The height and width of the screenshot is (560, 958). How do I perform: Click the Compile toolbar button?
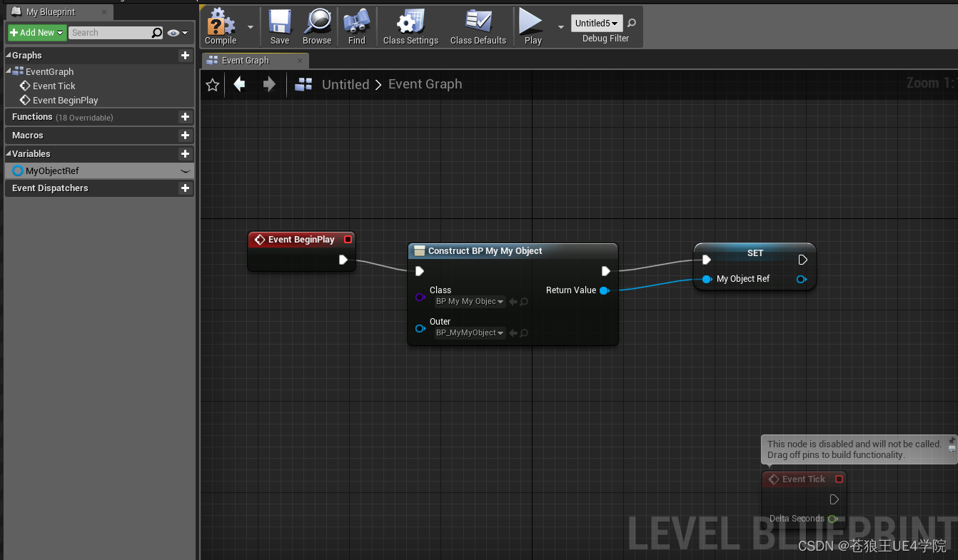pyautogui.click(x=221, y=27)
